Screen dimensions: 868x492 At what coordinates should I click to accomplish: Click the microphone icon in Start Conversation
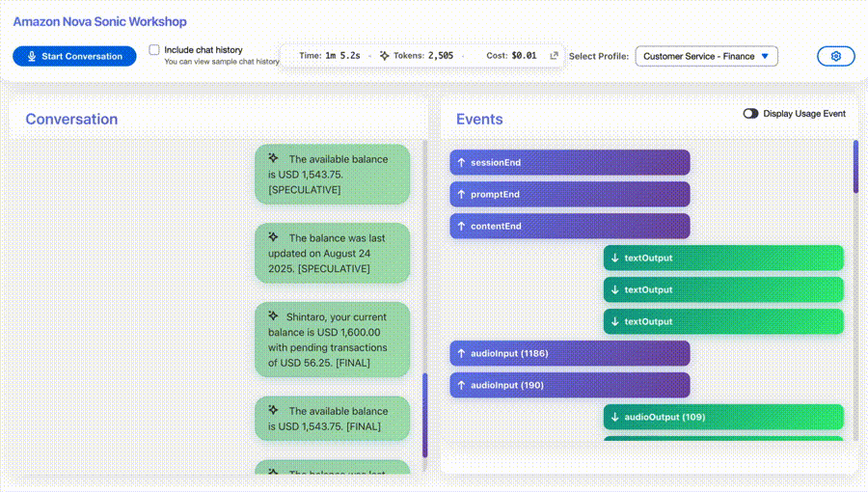click(32, 57)
